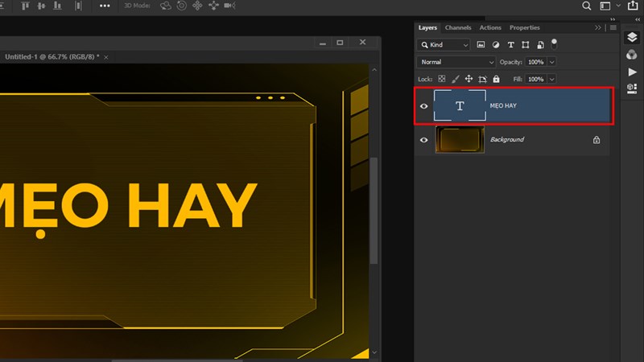This screenshot has height=362, width=644.
Task: Click the scroll down arrow in document
Action: pos(374,352)
